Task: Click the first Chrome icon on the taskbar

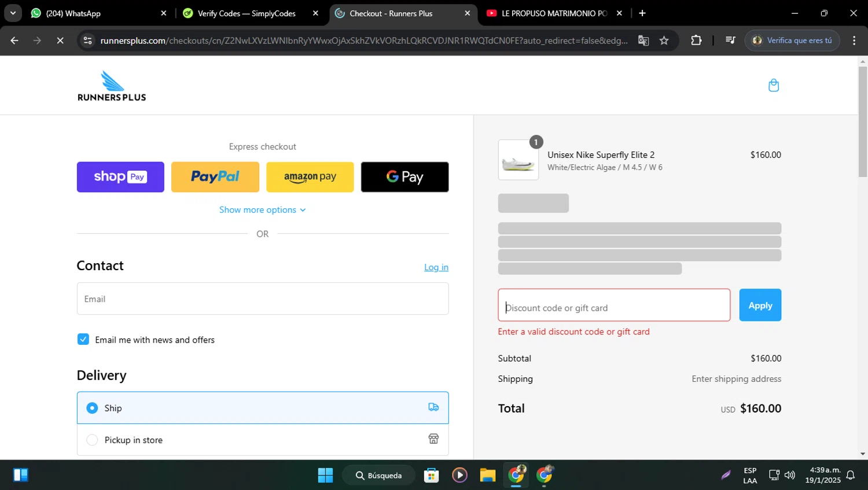Action: (516, 475)
